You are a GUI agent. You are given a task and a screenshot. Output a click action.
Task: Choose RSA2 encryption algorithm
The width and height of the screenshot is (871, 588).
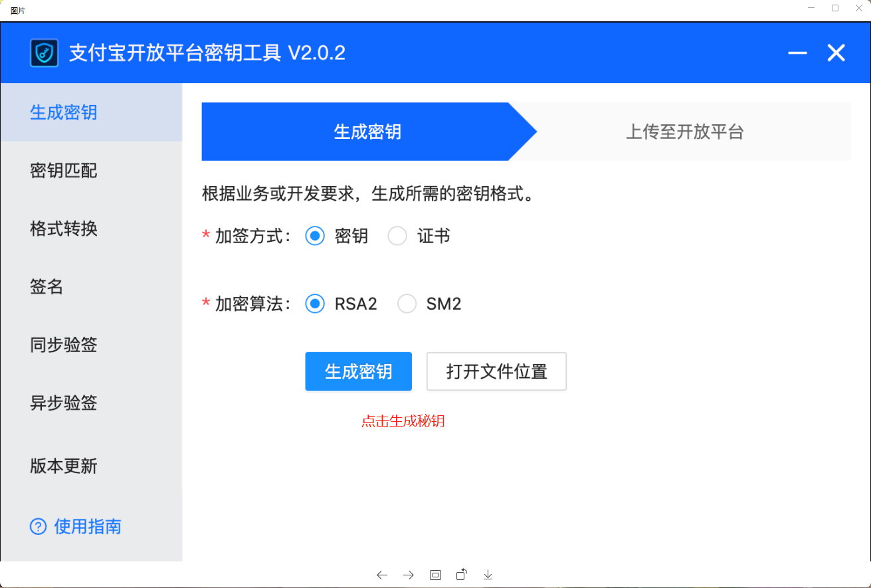coord(315,304)
